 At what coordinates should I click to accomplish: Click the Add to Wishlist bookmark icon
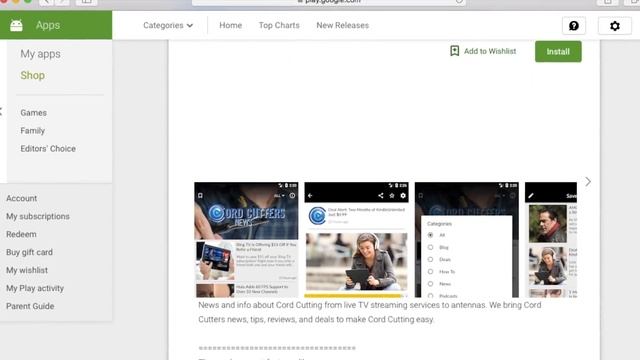pyautogui.click(x=454, y=51)
